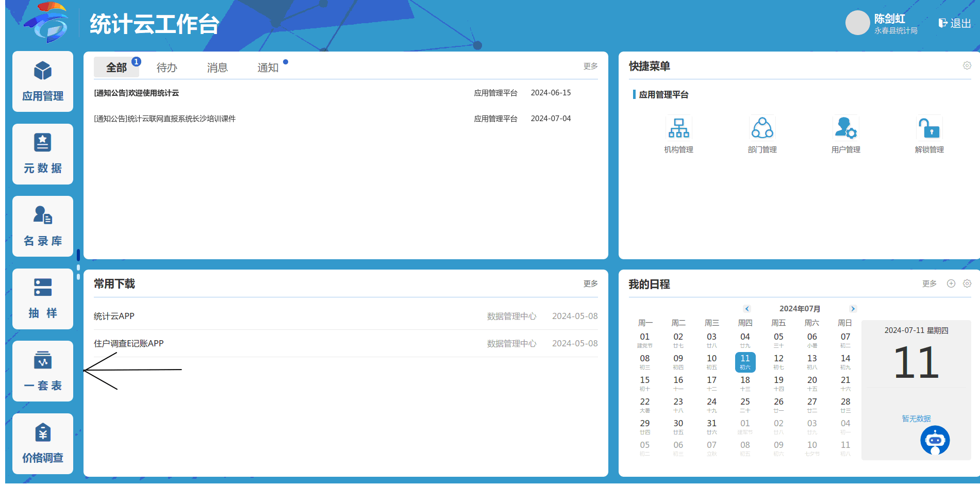Click the 机构管理 shortcut icon
Viewport: 980px width, 485px height.
click(x=678, y=128)
